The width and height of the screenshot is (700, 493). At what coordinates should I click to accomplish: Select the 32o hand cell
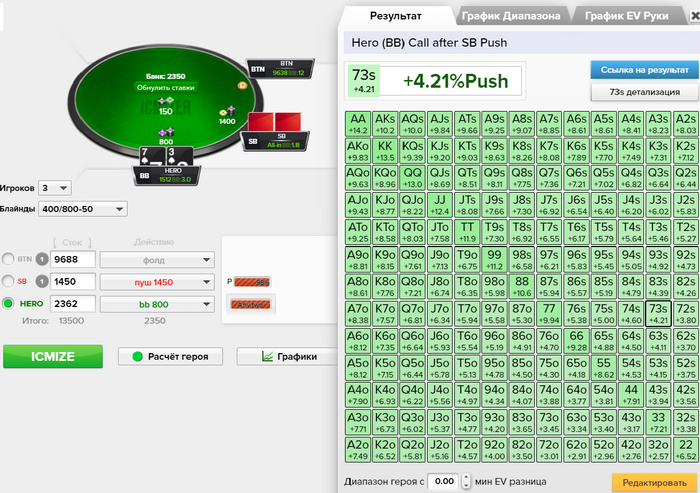(x=658, y=450)
